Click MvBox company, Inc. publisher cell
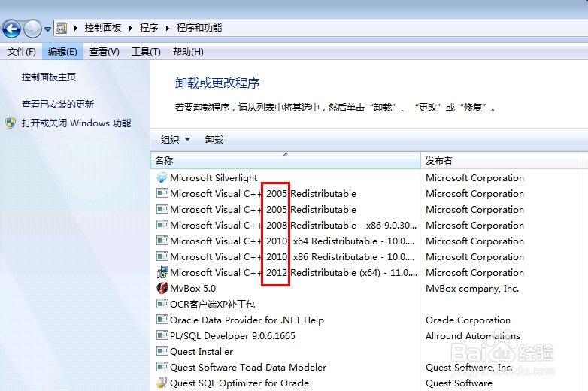 pyautogui.click(x=472, y=288)
